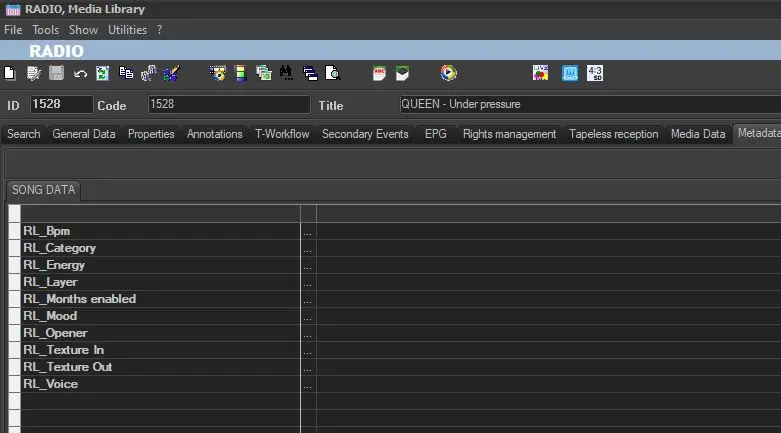Switch to the General Data tab
This screenshot has width=781, height=433.
84,134
